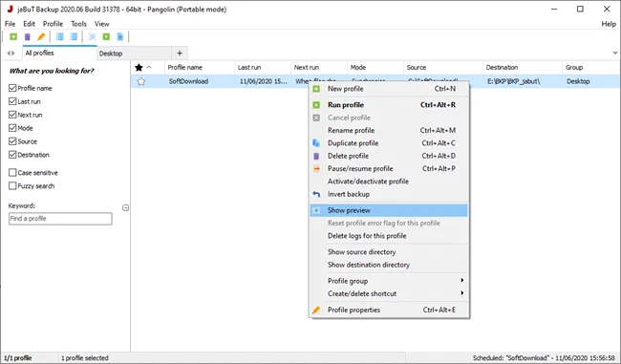The width and height of the screenshot is (621, 364).
Task: Open the tab list dropdown arrow at right
Action: click(x=615, y=53)
